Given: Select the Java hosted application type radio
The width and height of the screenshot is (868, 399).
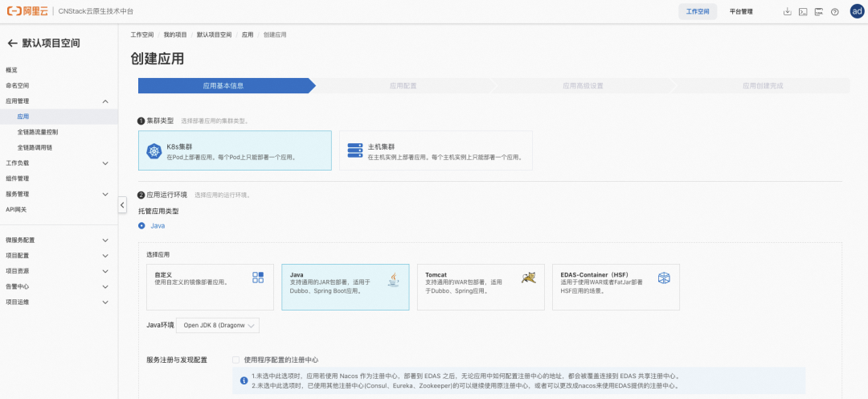Looking at the screenshot, I should [x=141, y=225].
